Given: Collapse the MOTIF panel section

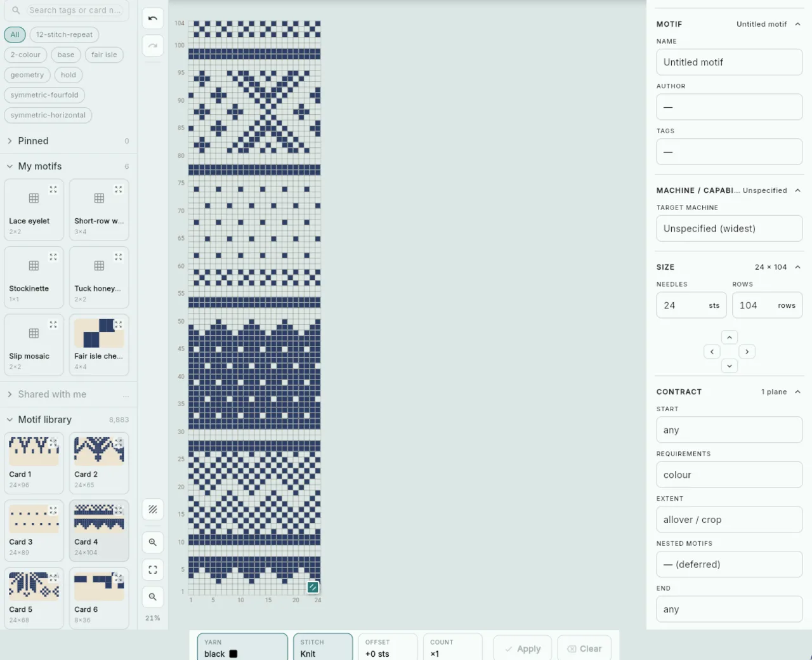Looking at the screenshot, I should tap(797, 24).
